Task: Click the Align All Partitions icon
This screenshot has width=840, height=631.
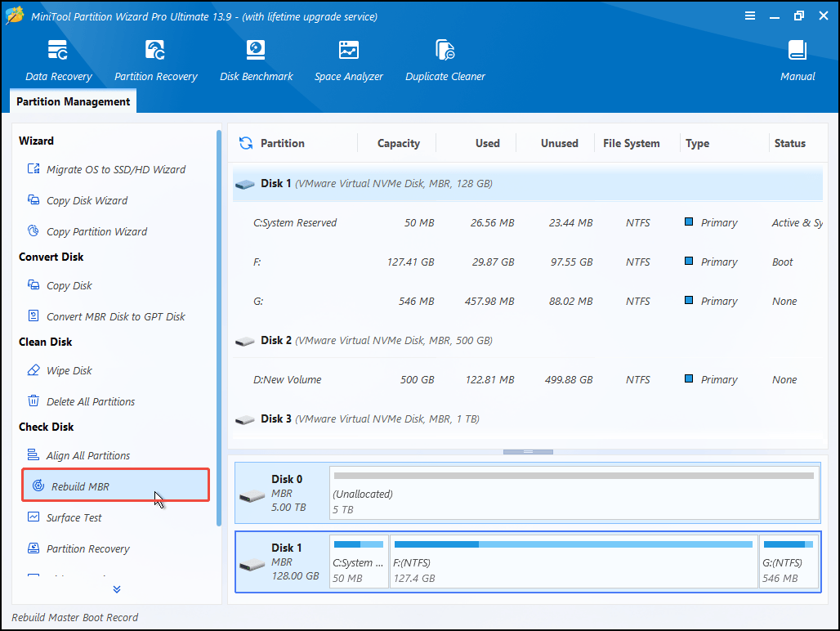Action: 34,454
